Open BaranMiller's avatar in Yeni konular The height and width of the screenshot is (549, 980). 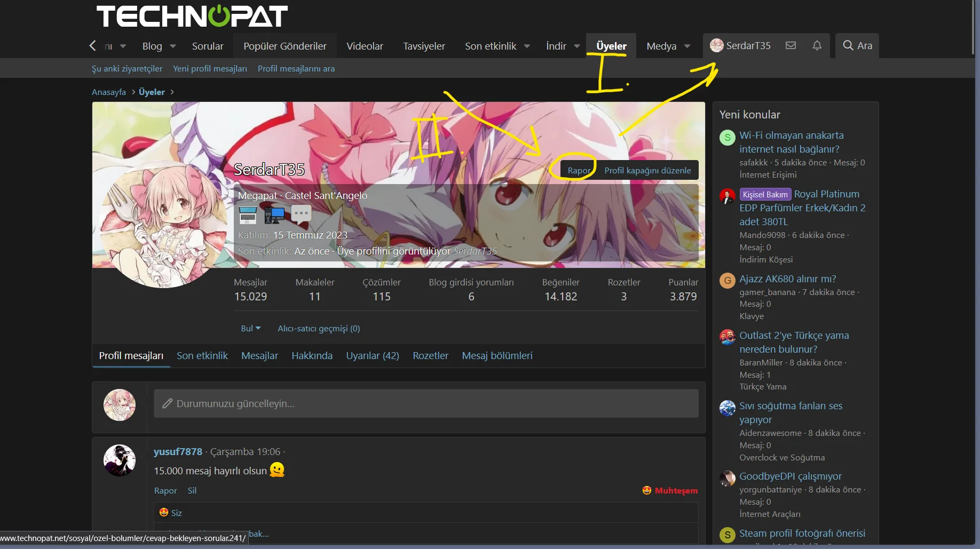click(x=728, y=337)
